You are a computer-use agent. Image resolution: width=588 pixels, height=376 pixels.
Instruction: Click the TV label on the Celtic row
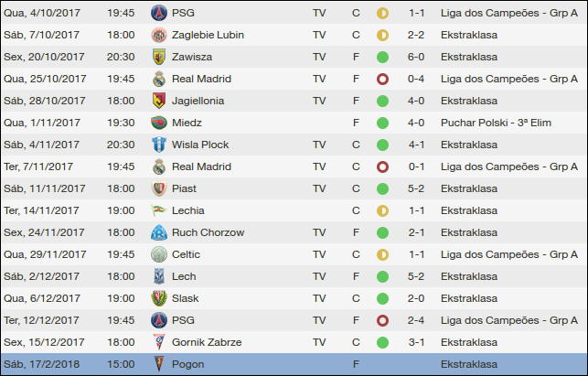[319, 254]
